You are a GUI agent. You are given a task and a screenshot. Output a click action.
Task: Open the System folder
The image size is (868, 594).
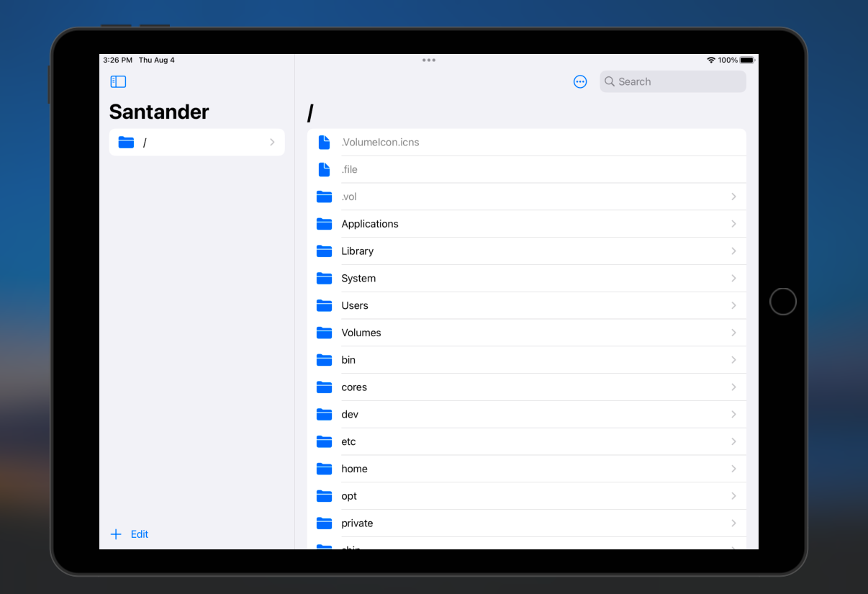[527, 279]
